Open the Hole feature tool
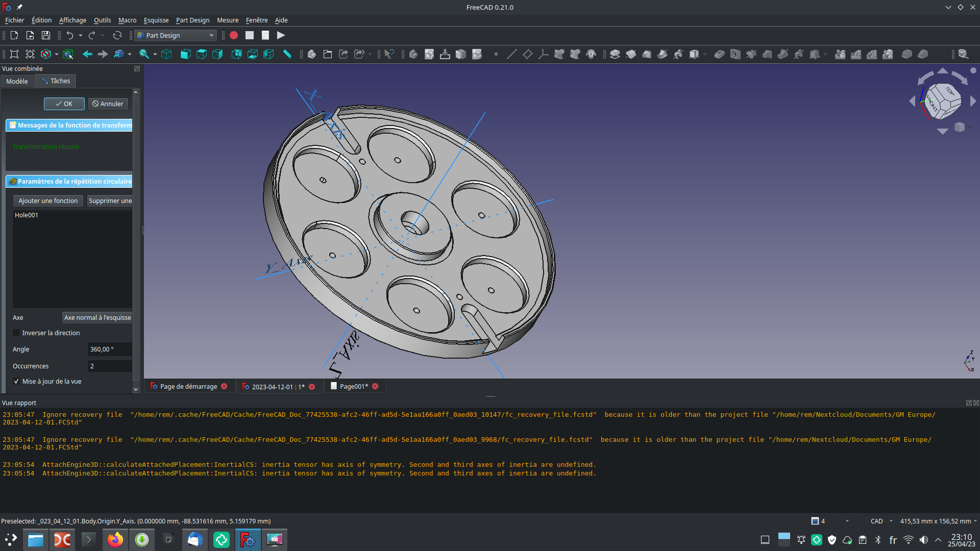The image size is (980, 551). 735,54
